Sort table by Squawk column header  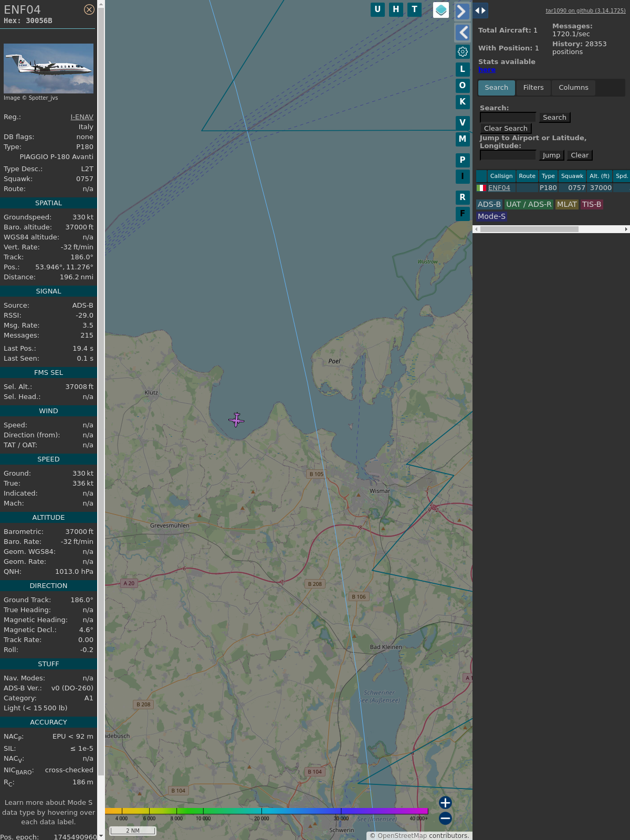tap(572, 176)
